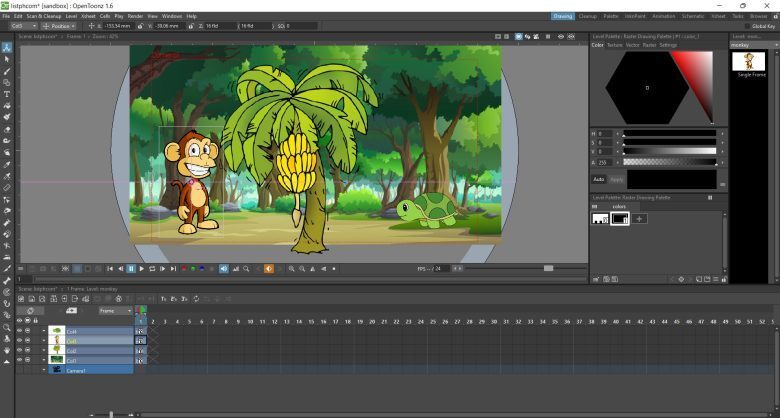This screenshot has height=418, width=780.
Task: Click the highlighted Pause button
Action: tap(131, 269)
